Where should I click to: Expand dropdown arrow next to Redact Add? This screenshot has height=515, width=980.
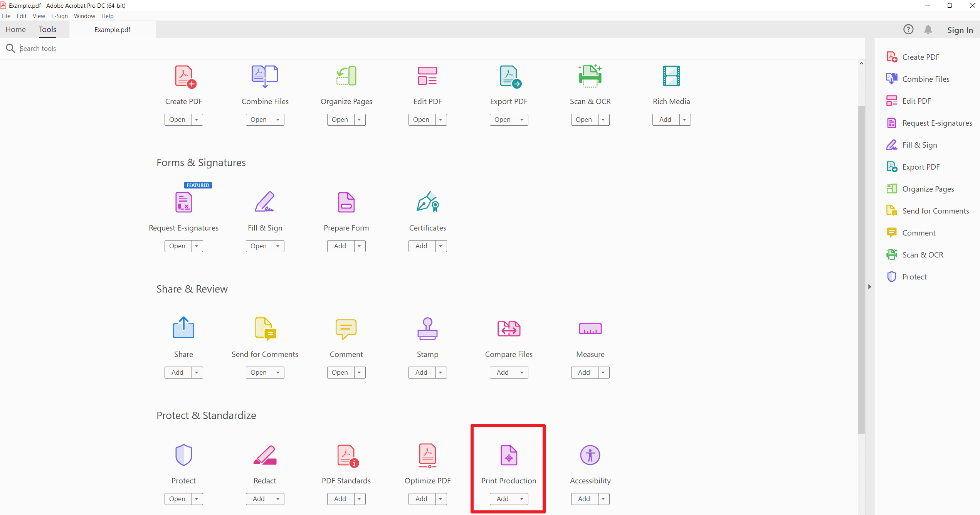tap(278, 499)
